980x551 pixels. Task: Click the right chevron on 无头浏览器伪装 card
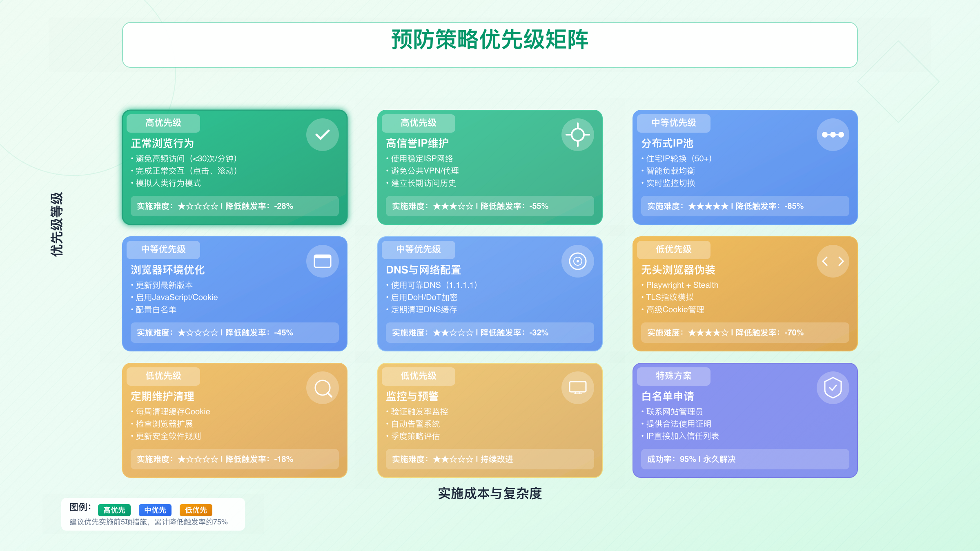coord(841,261)
